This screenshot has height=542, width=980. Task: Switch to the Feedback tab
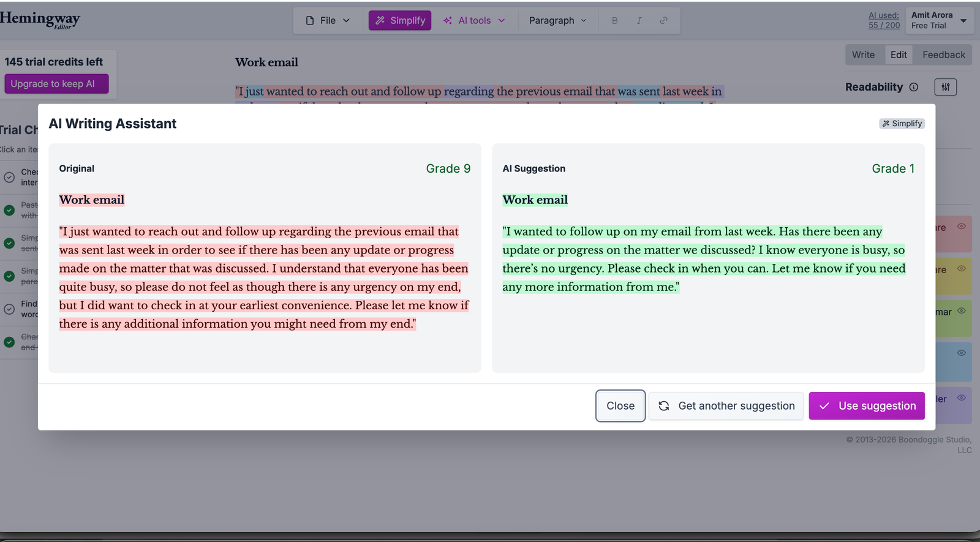point(943,55)
